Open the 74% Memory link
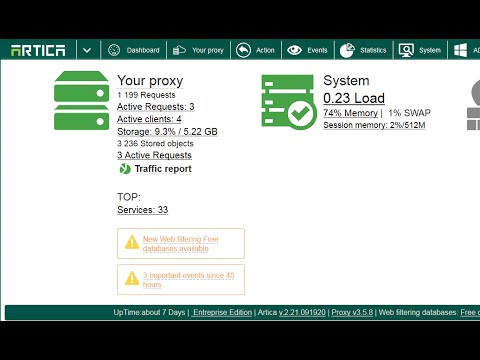The width and height of the screenshot is (480, 360). 350,113
